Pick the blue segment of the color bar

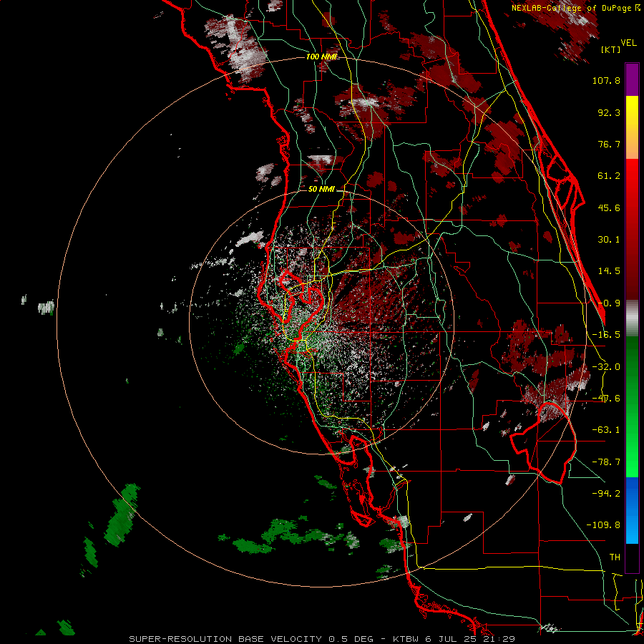[632, 510]
